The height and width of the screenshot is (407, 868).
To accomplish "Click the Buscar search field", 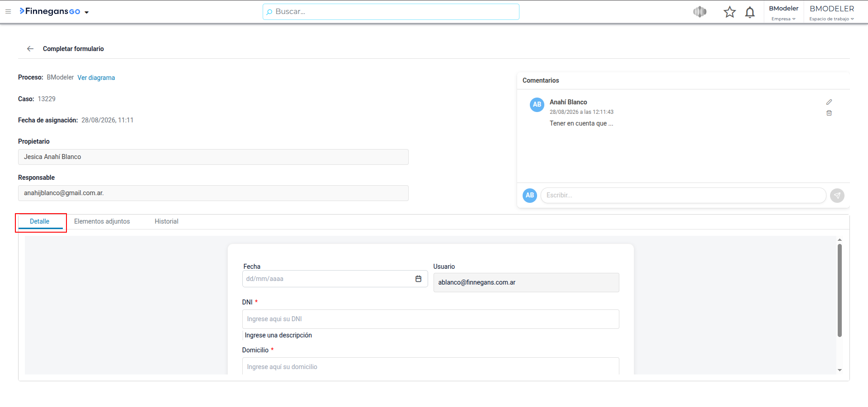I will point(391,12).
